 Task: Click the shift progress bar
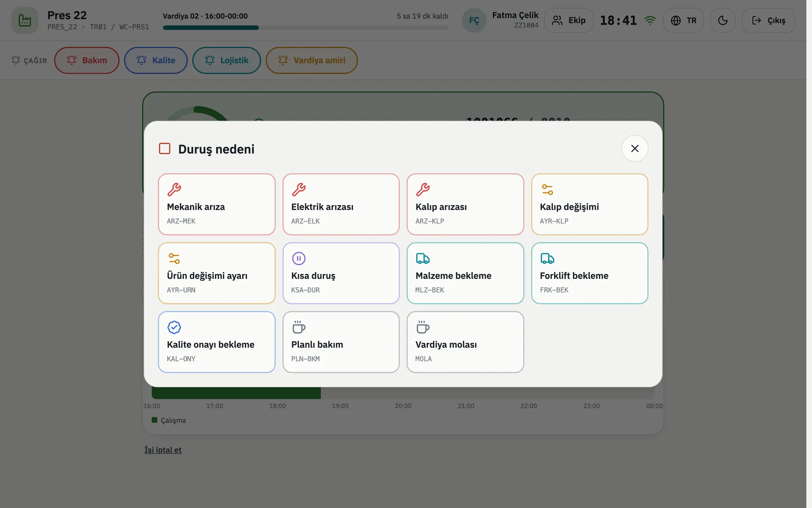point(305,28)
